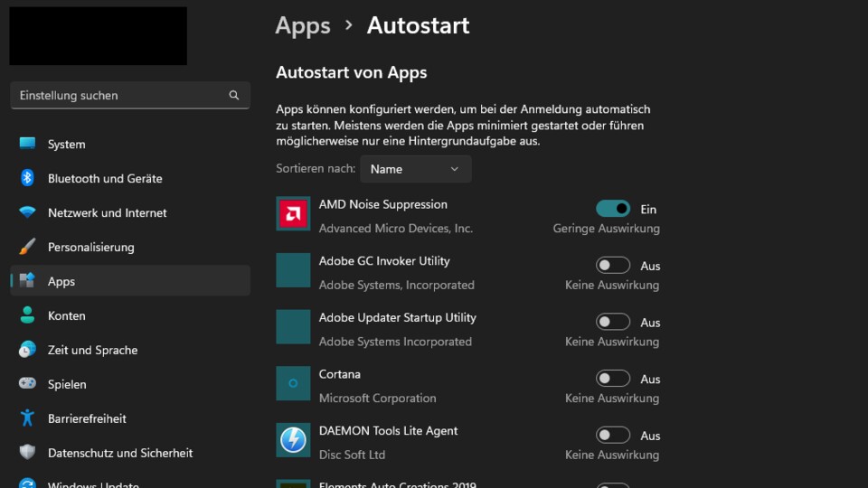Viewport: 868px width, 488px height.
Task: Click the Apps grid icon in sidebar
Action: tap(27, 281)
